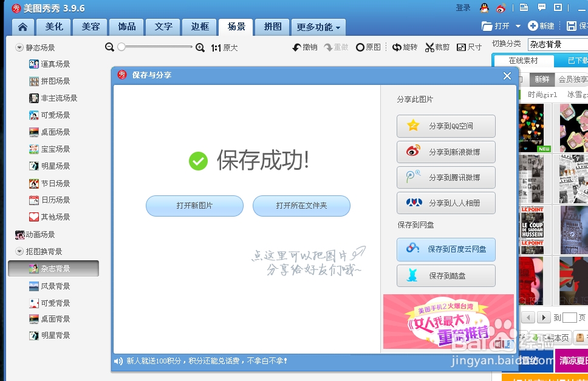Select 桌面场景 in the sidebar
The width and height of the screenshot is (588, 381).
49,132
